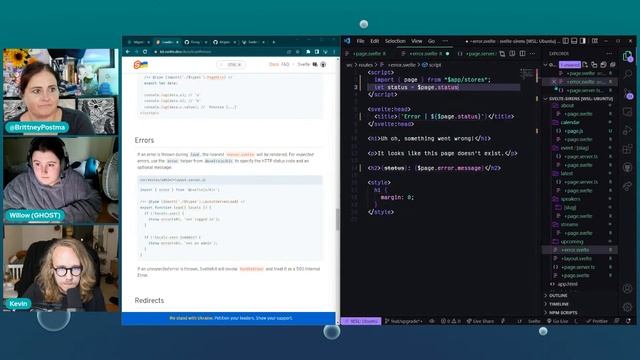This screenshot has width=640, height=360.
Task: Open Source Control in activity bar
Action: 627,94
